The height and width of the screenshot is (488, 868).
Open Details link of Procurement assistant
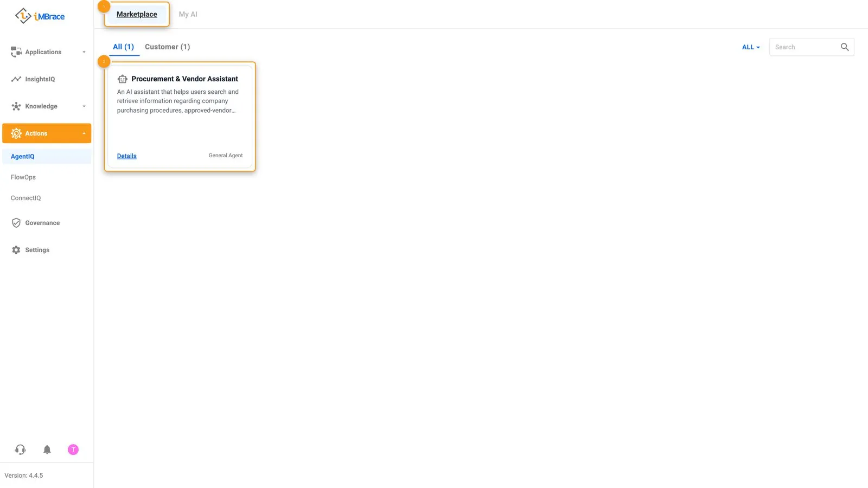127,156
